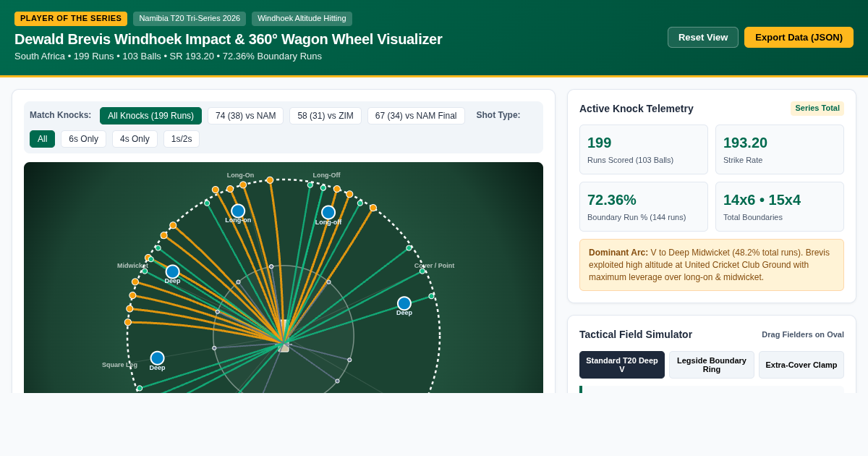Viewport: 868px width, 456px height.
Task: Apply Standard T20 Deep V field
Action: (622, 365)
